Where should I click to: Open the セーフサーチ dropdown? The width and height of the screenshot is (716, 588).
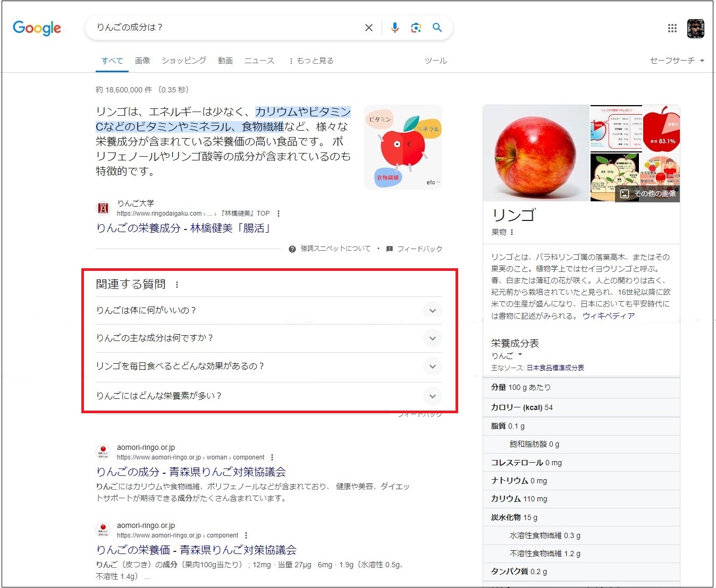(x=677, y=61)
